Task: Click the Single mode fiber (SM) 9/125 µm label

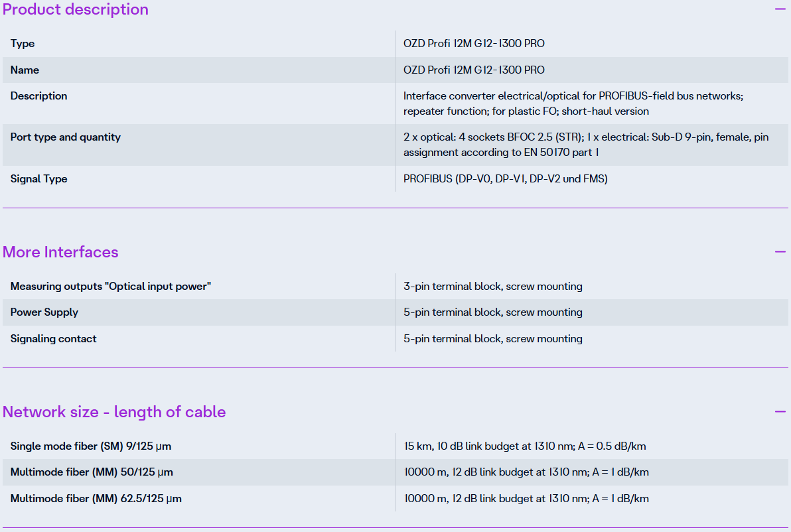Action: pos(91,446)
